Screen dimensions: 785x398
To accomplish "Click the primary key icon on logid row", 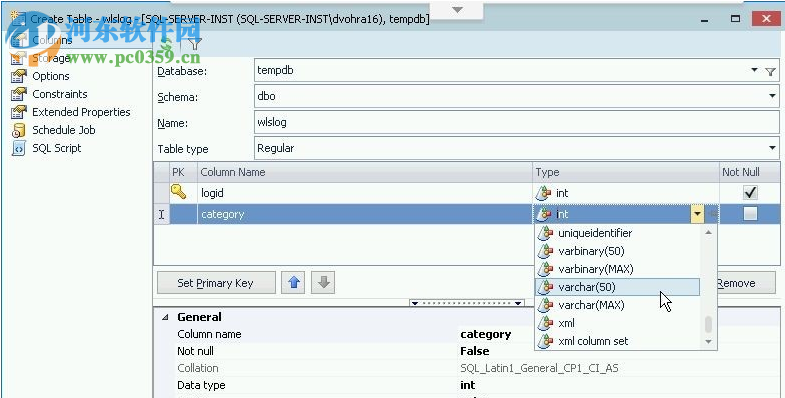I will [x=178, y=191].
